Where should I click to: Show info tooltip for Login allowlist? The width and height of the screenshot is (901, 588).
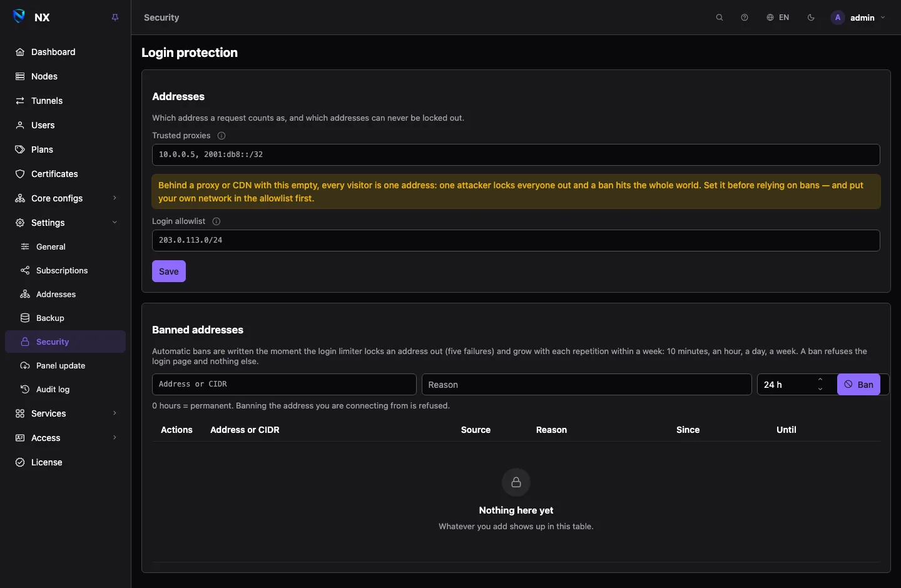[x=216, y=221]
